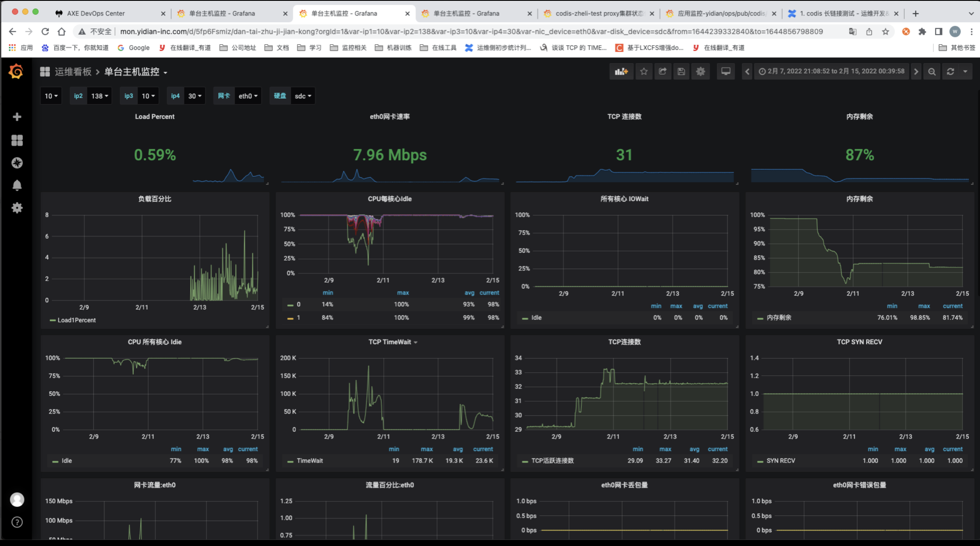Click the 运维看板 breadcrumb link

coord(73,72)
